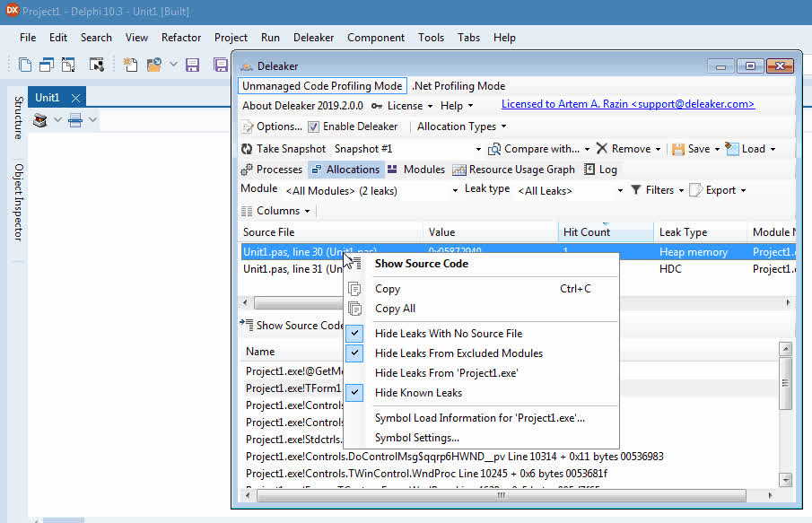The height and width of the screenshot is (523, 812).
Task: Click the Load snapshot icon
Action: tap(733, 149)
